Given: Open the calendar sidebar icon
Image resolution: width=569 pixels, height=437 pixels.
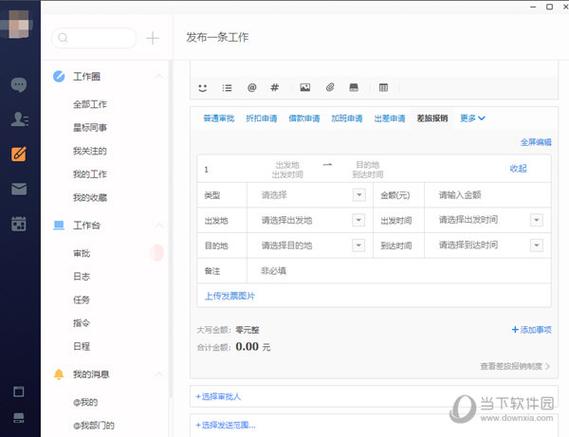Looking at the screenshot, I should pos(19,224).
